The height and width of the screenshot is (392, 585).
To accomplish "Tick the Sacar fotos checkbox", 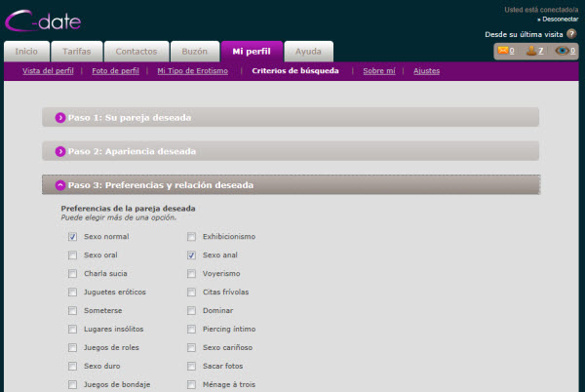I will (x=191, y=367).
